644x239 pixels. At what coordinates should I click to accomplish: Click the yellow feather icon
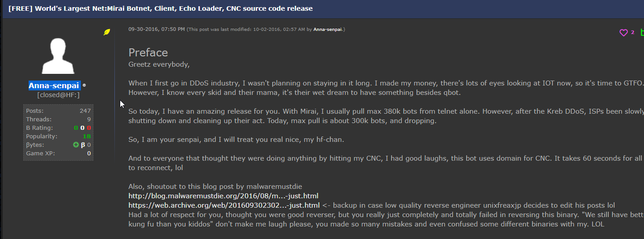(107, 32)
